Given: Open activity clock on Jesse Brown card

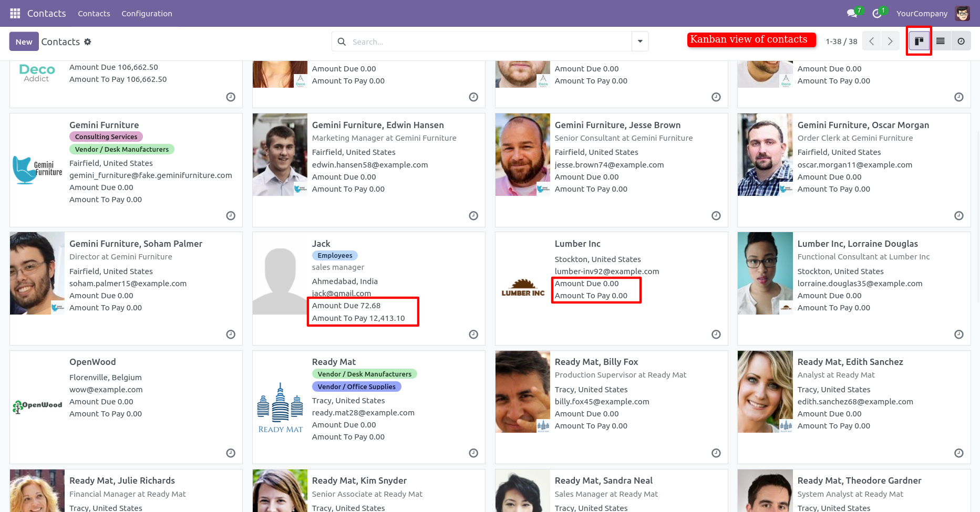Looking at the screenshot, I should point(716,216).
